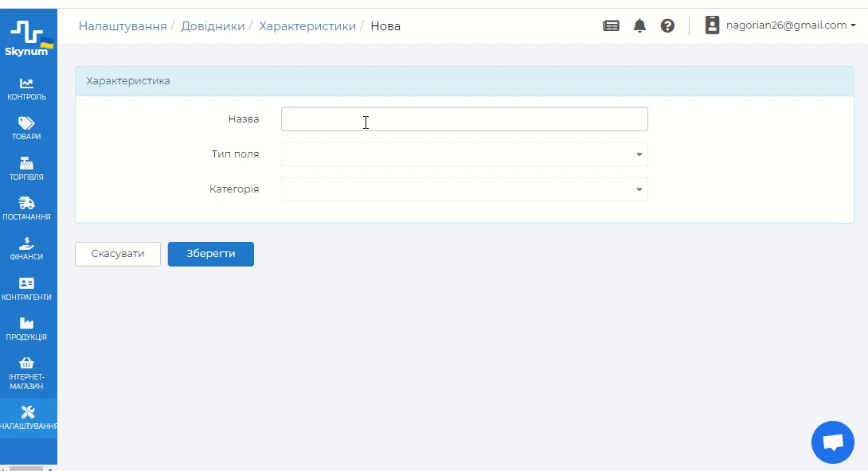The width and height of the screenshot is (868, 471).
Task: Go to Характеристики breadcrumb
Action: point(307,26)
